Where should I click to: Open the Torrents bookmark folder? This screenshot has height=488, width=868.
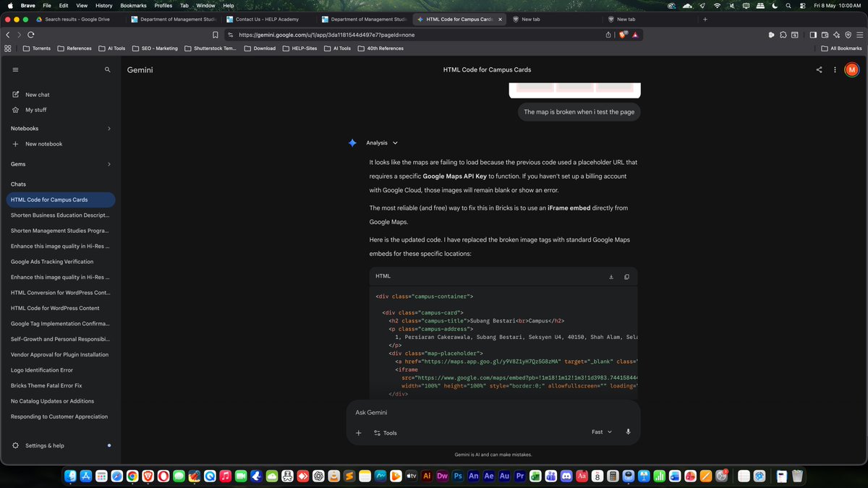tap(37, 48)
